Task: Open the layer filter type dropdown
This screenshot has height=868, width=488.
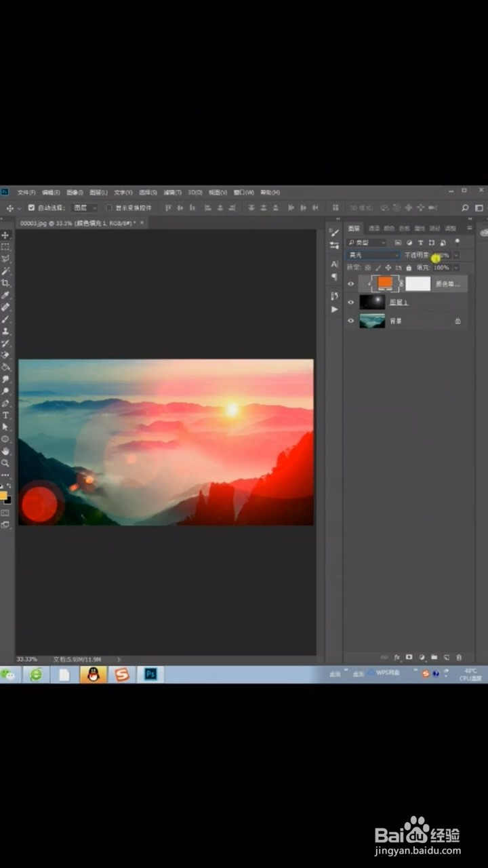Action: click(367, 242)
